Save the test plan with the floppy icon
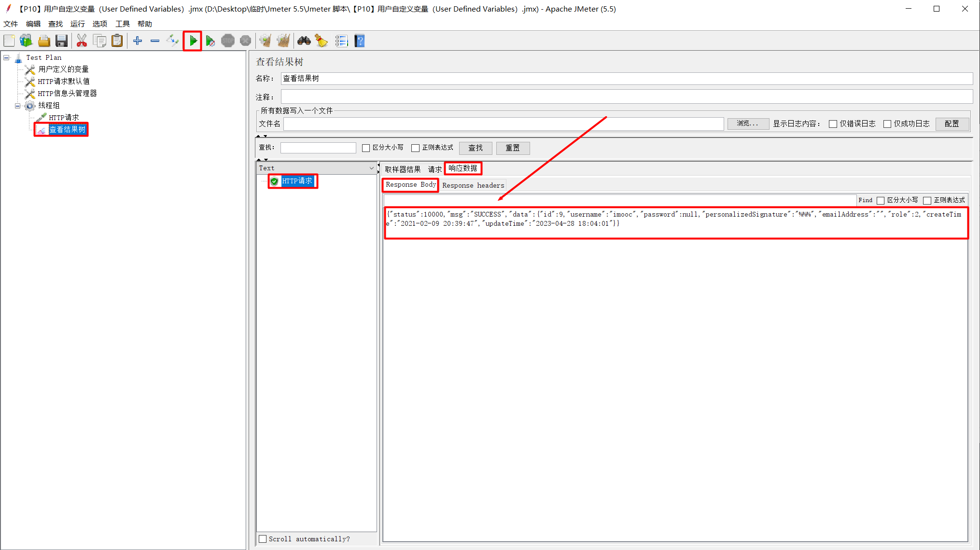 point(61,41)
